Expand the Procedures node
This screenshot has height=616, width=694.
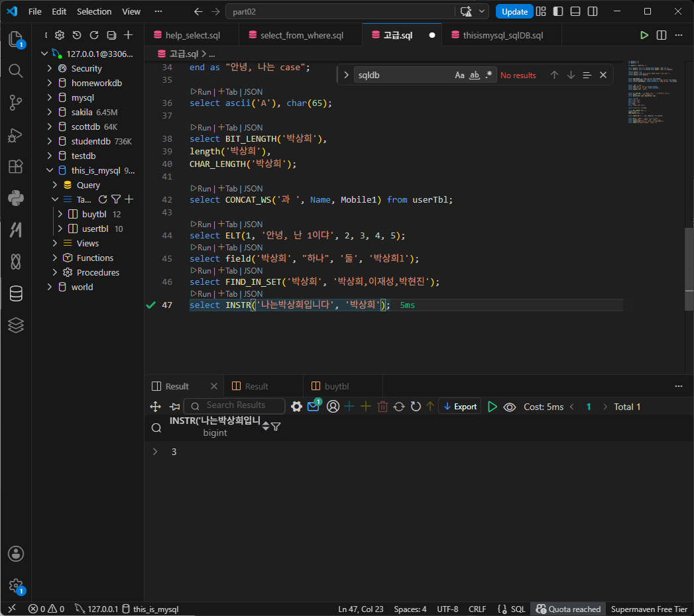point(54,273)
